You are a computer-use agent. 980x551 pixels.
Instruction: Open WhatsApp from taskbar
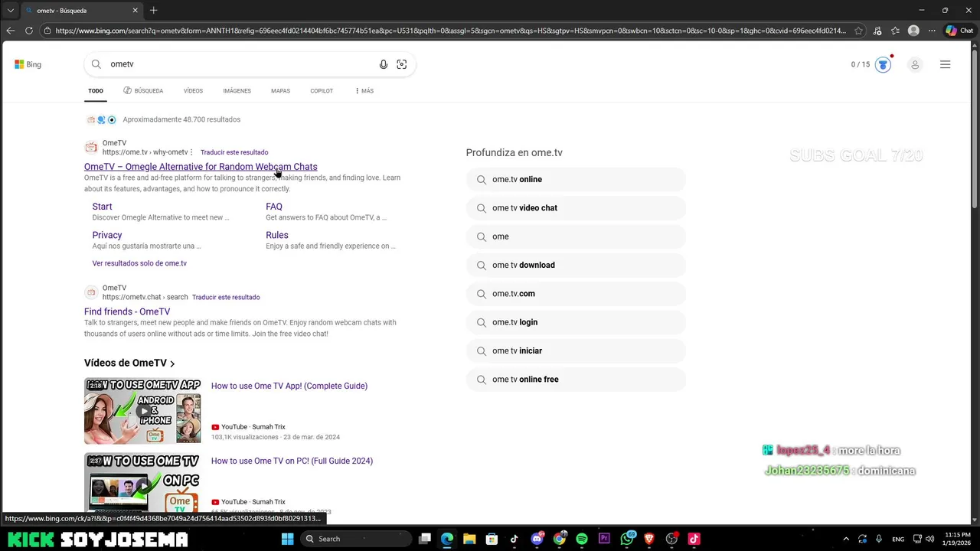click(628, 539)
